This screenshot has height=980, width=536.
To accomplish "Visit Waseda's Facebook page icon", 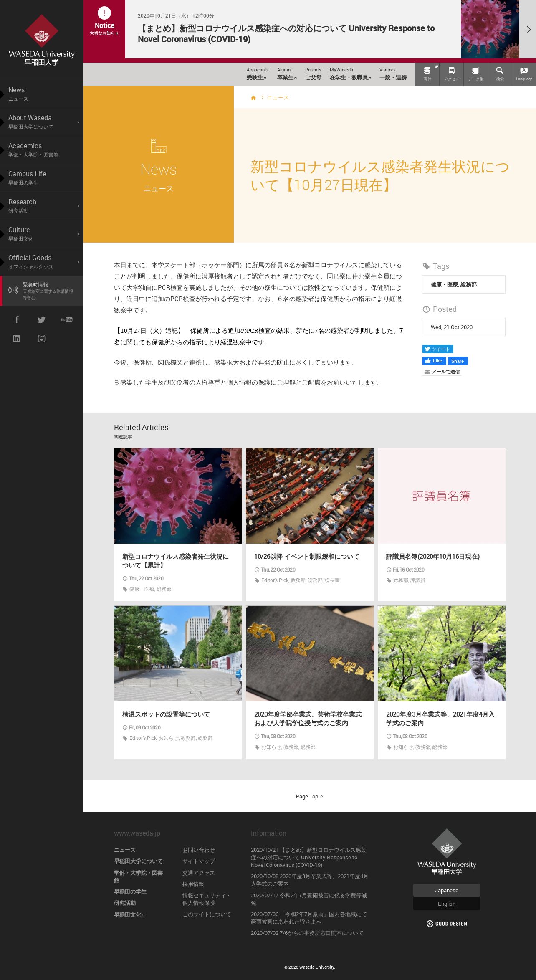I will coord(17,320).
